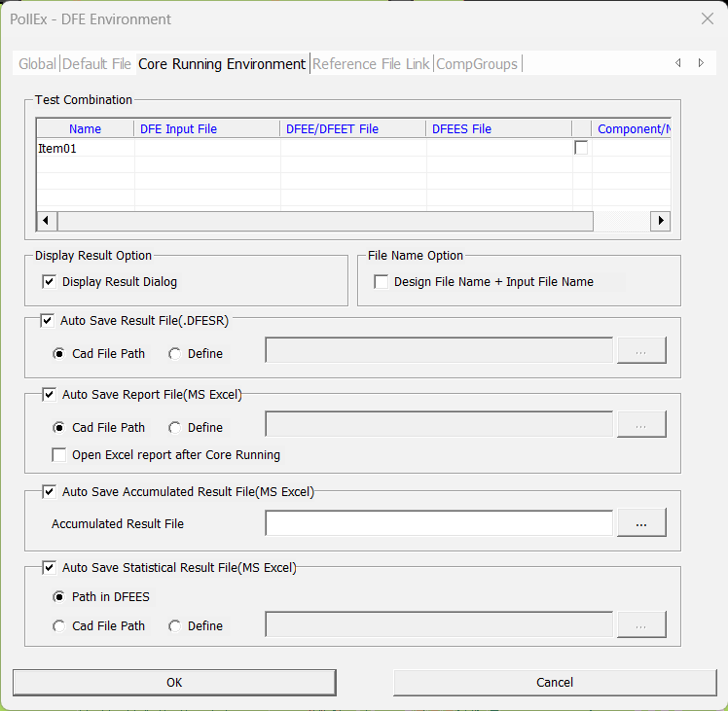The width and height of the screenshot is (728, 711).
Task: Select Path in DFEES radio button
Action: click(x=59, y=597)
